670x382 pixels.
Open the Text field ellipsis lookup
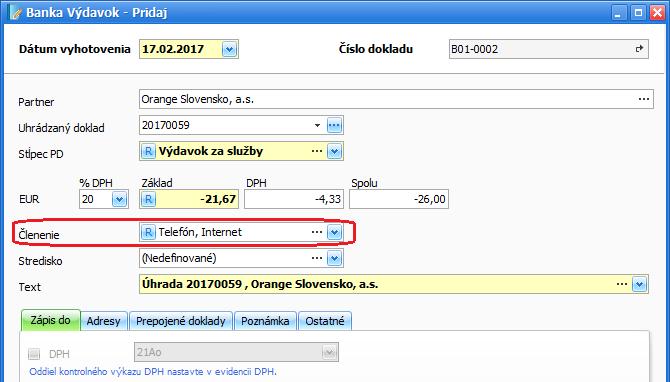[x=622, y=284]
